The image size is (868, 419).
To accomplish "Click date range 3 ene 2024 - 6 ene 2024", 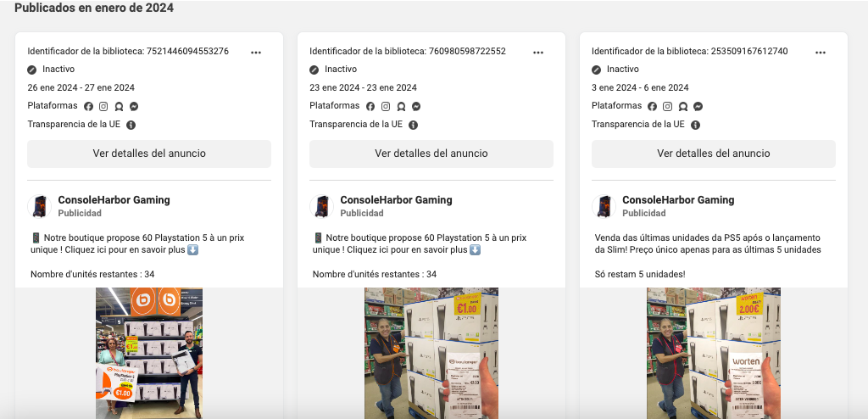I will (x=641, y=87).
